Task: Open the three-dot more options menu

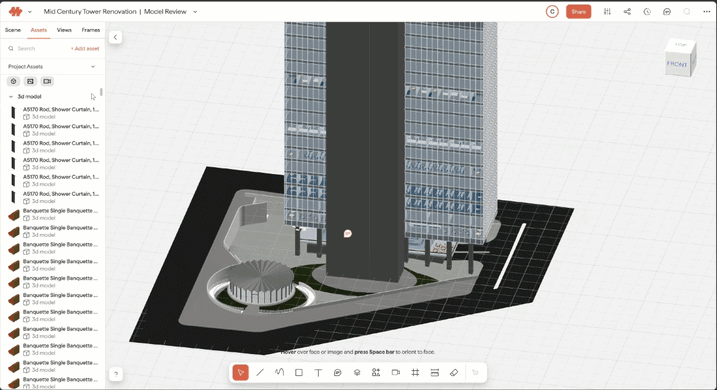Action: [x=706, y=12]
